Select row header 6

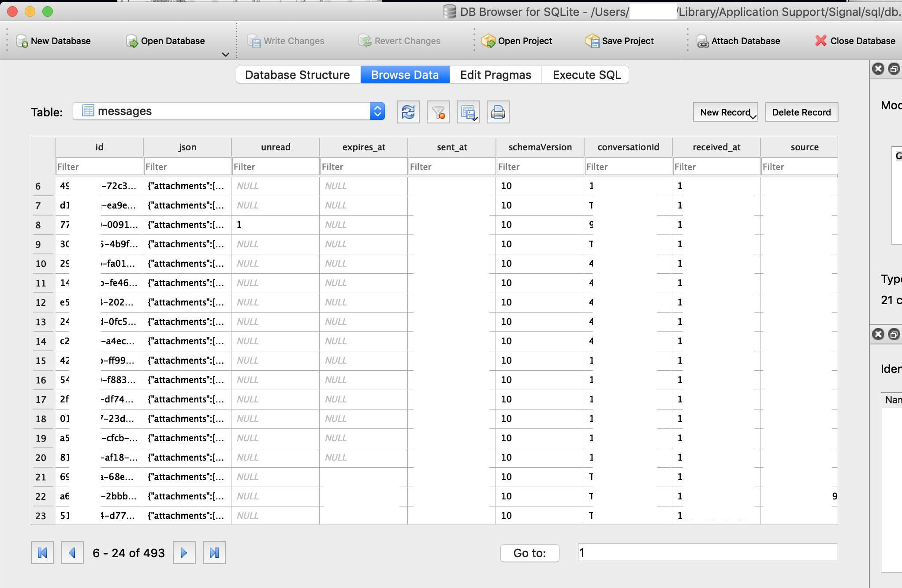[x=43, y=186]
